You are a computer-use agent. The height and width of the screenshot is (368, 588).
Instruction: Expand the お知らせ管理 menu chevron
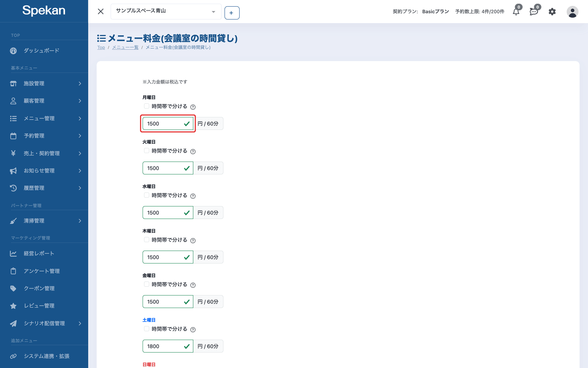coord(80,171)
